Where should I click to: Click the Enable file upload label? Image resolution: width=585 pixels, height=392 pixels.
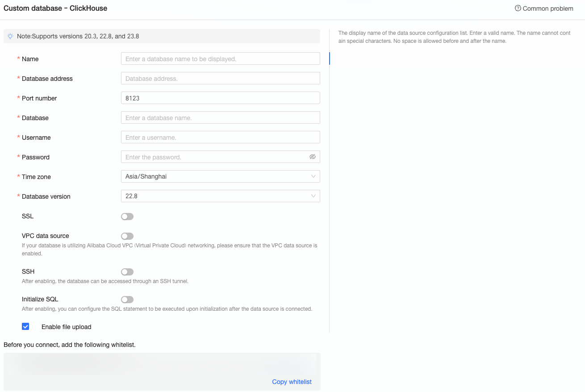(x=66, y=327)
